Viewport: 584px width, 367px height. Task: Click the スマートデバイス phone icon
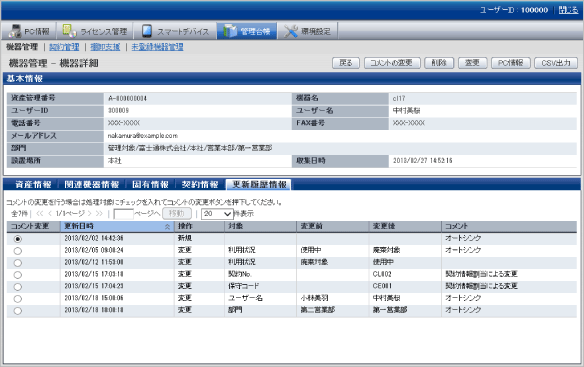pos(147,31)
